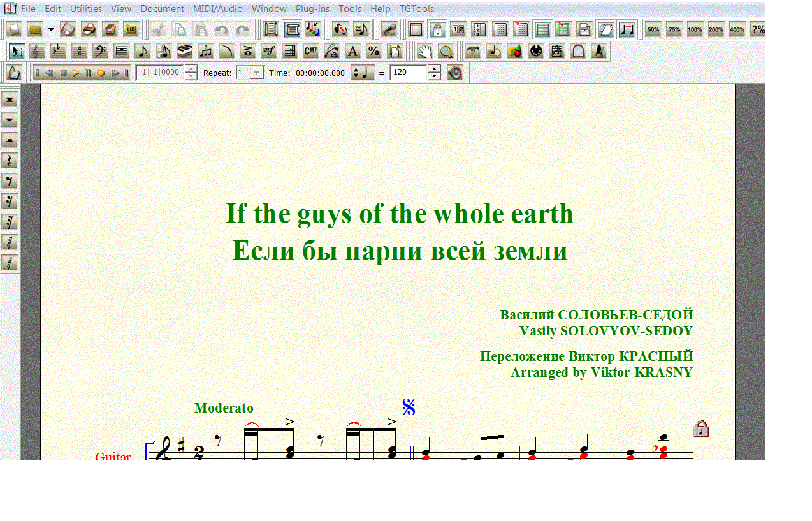Toggle the padlock icon in the view toolbar
Image resolution: width=812 pixels, height=521 pixels.
pos(437,29)
